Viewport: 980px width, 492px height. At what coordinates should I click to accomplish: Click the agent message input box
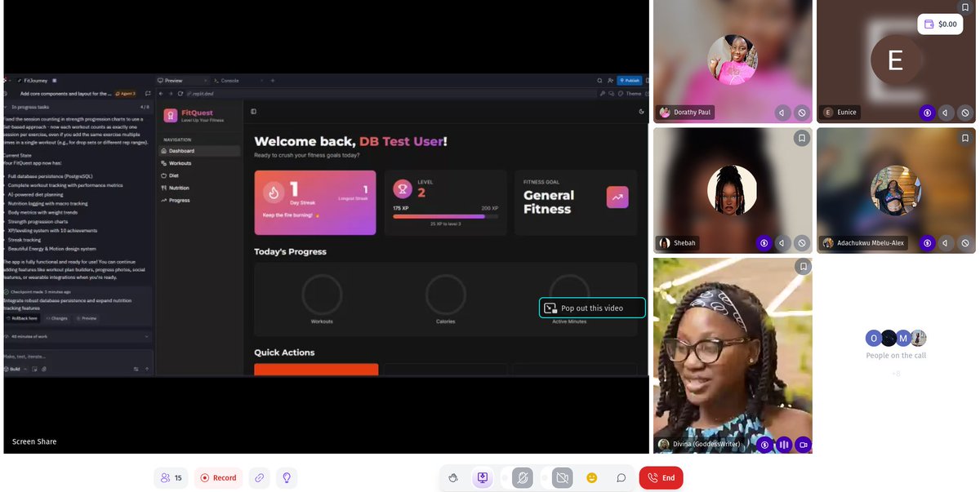tap(78, 357)
